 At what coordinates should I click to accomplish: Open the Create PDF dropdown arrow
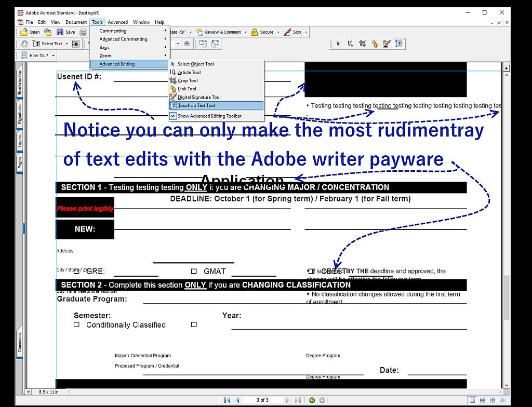point(190,32)
